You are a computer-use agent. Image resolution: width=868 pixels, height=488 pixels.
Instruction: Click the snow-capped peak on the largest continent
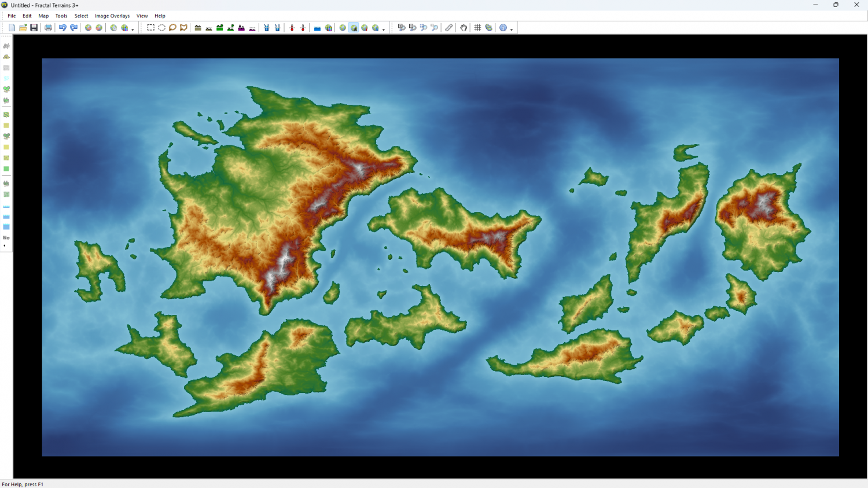[358, 170]
